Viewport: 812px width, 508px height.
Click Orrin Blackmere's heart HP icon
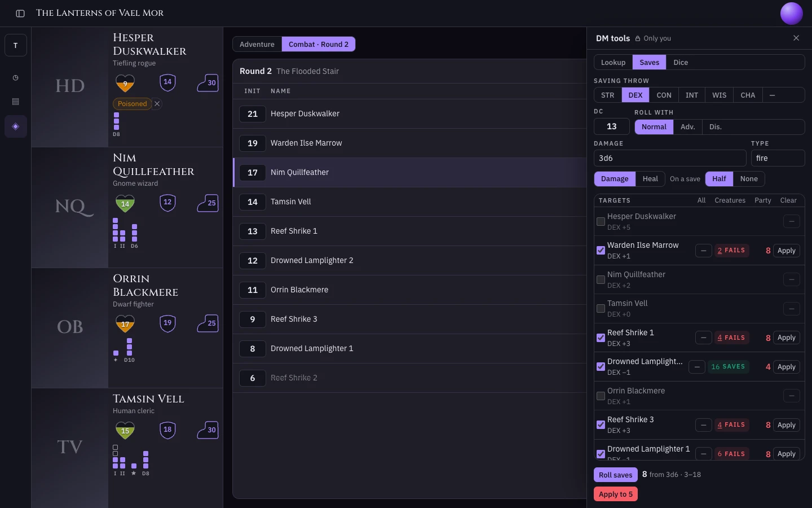125,323
